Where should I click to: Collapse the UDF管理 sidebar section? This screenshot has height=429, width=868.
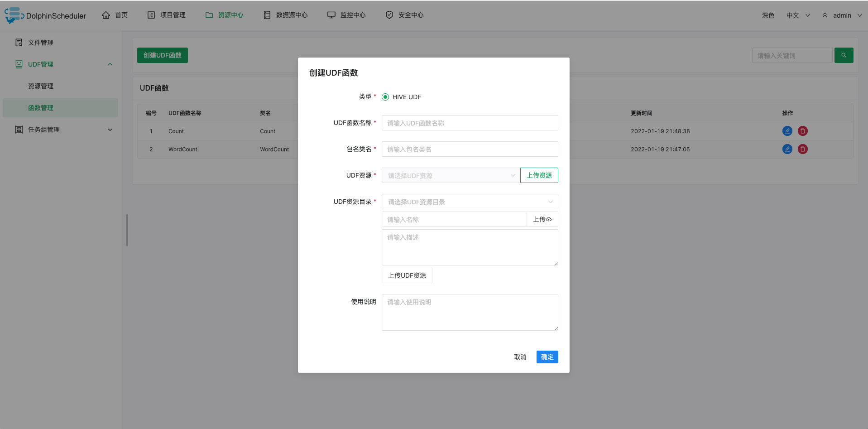click(x=110, y=64)
